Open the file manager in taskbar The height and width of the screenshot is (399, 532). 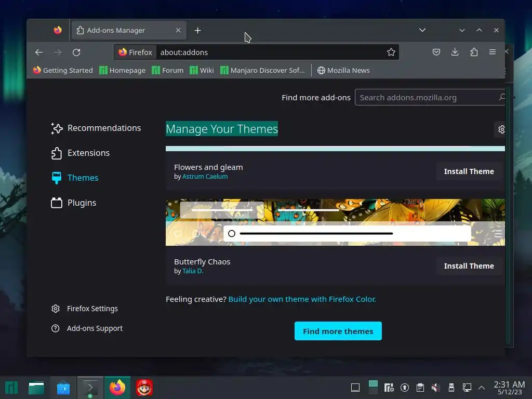click(x=36, y=388)
